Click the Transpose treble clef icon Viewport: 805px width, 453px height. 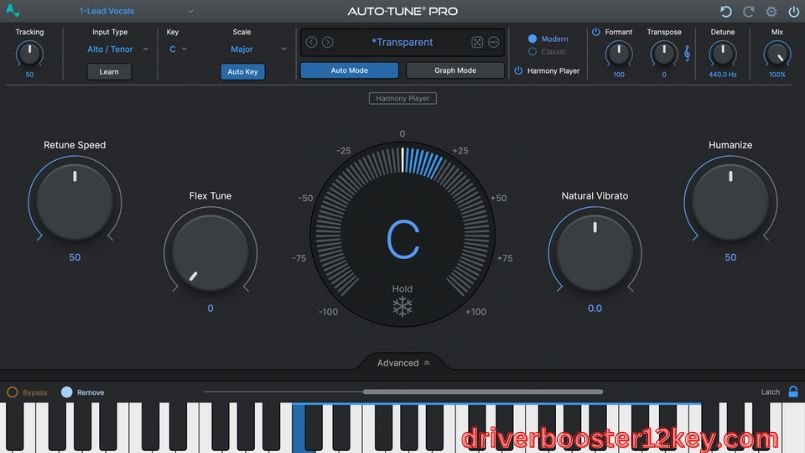coord(687,53)
